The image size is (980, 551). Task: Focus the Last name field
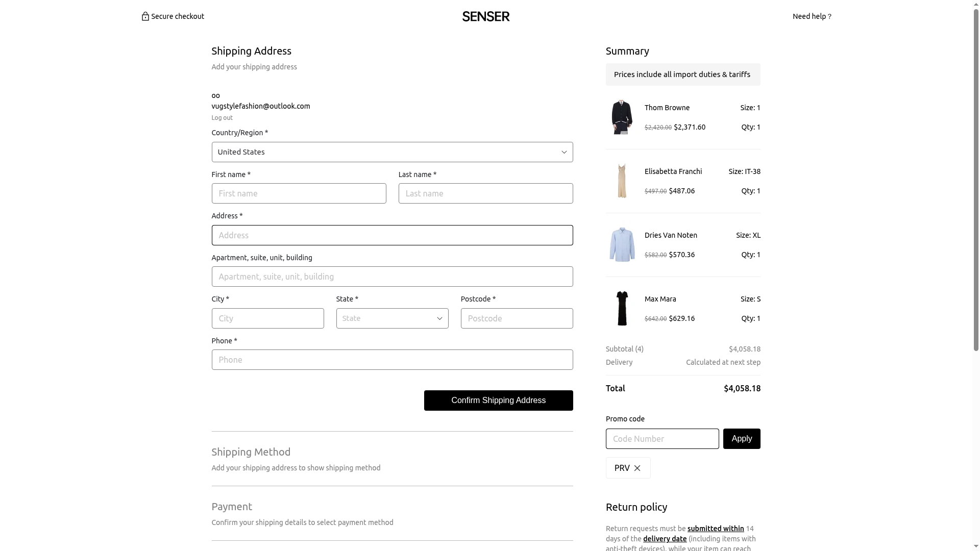[x=485, y=193]
